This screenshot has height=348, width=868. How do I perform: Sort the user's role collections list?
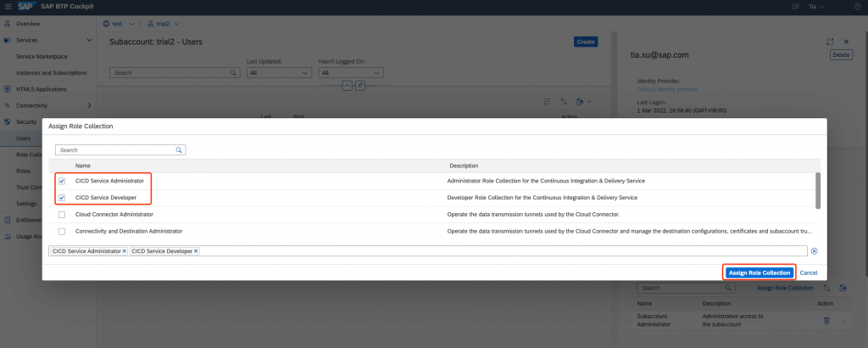(826, 288)
